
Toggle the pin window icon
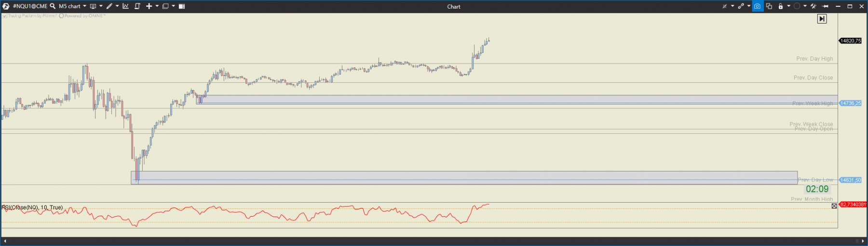[825, 6]
